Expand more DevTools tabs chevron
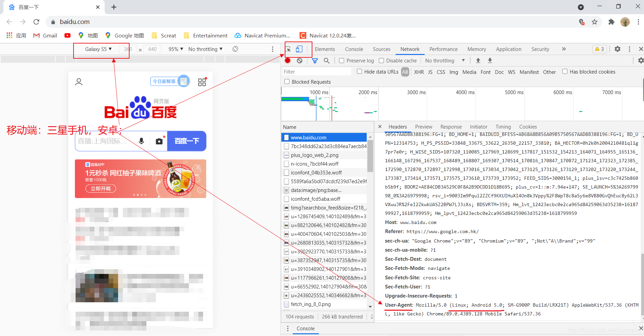644x336 pixels. click(564, 49)
